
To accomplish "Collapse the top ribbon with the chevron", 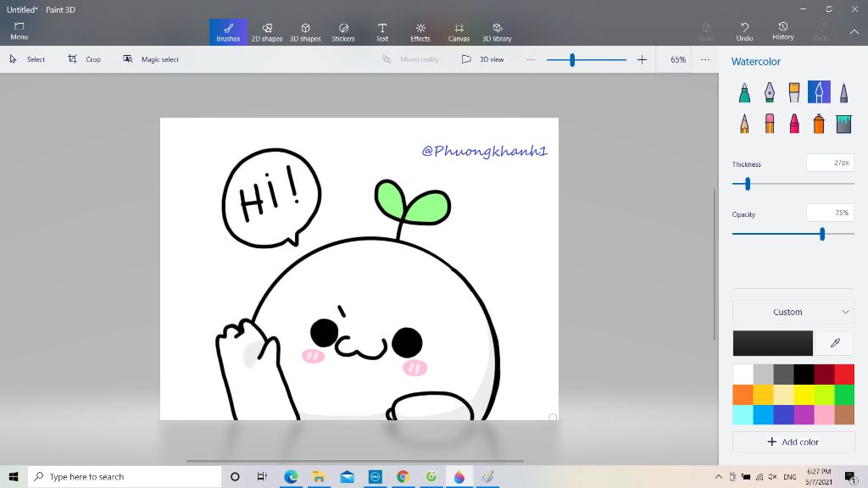I will [854, 31].
